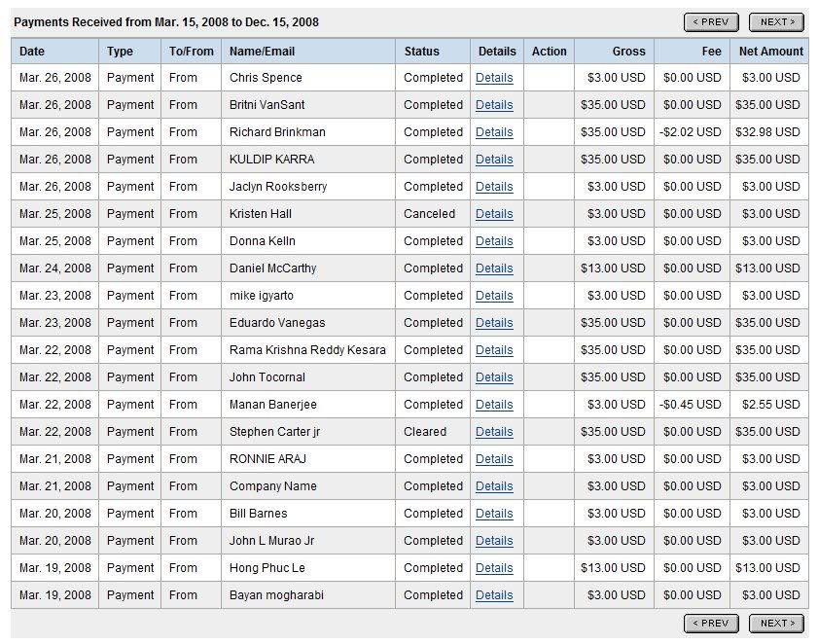Click the top PREV button
The width and height of the screenshot is (818, 644).
point(711,21)
